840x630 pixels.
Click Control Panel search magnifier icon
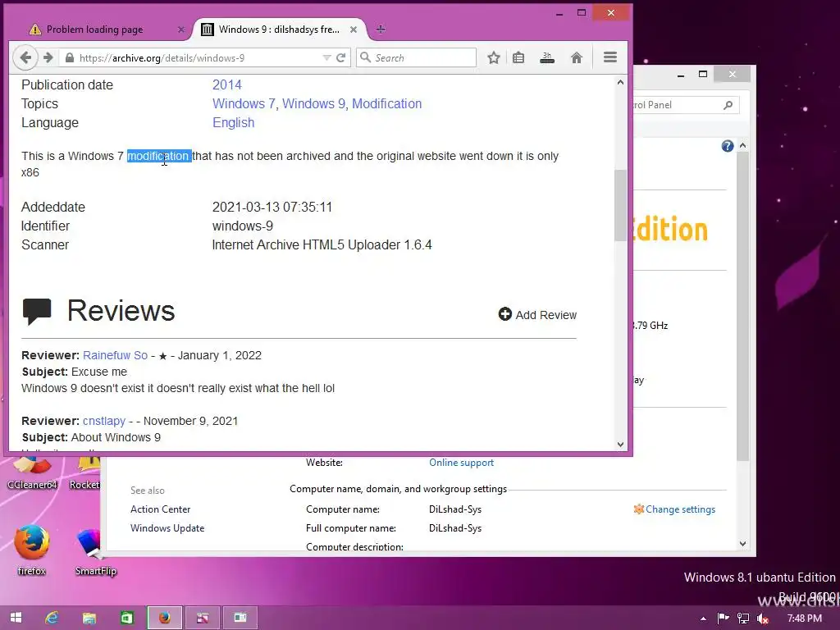click(728, 105)
